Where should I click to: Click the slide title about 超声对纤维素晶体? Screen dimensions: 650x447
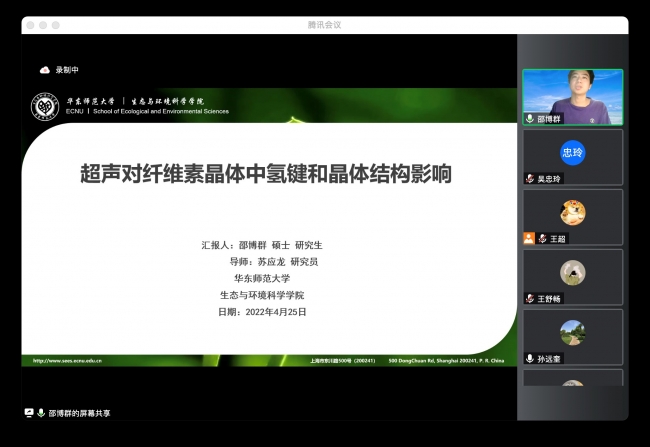tap(266, 174)
